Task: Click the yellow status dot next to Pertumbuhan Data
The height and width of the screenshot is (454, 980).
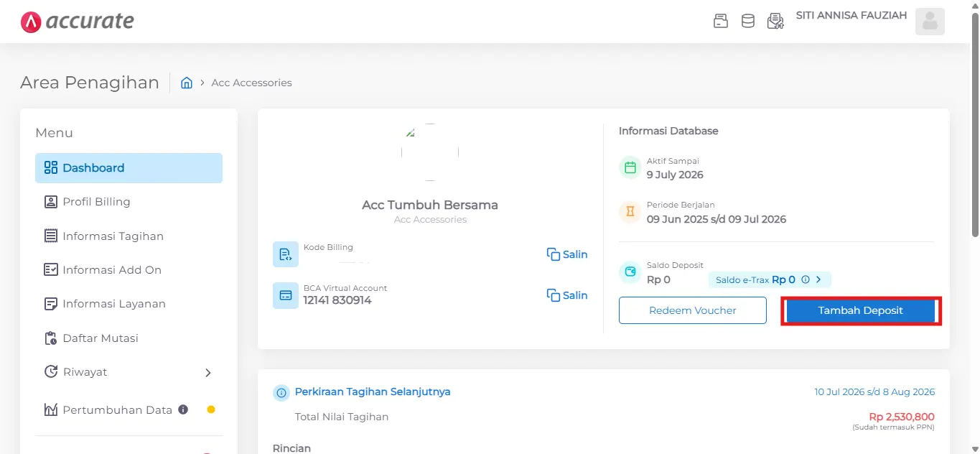Action: (210, 409)
